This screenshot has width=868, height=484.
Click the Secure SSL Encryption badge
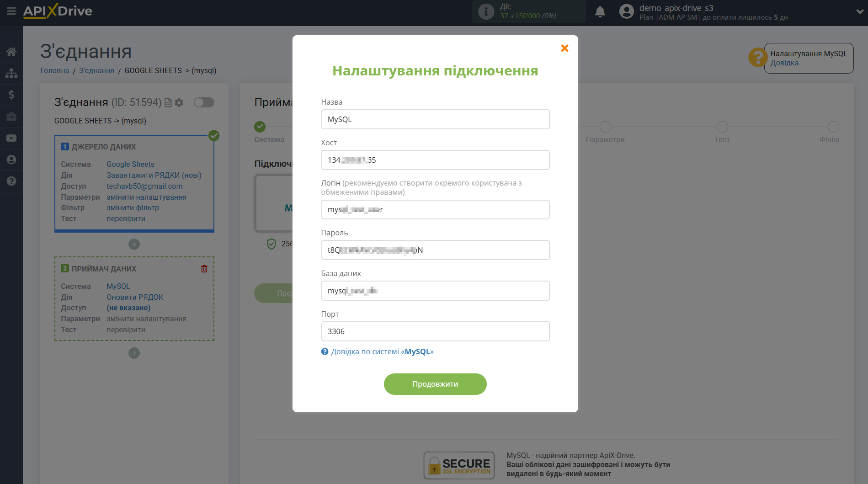459,465
